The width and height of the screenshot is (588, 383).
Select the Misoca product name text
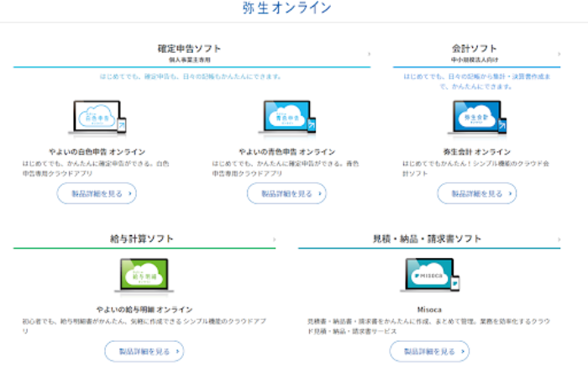tap(428, 309)
